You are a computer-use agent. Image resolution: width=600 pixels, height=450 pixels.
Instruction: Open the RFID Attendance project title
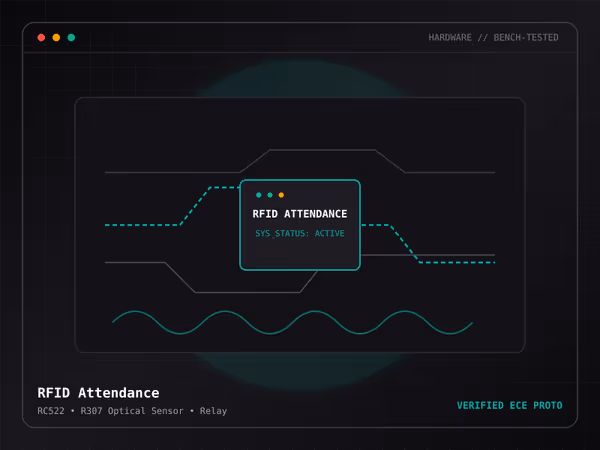[x=98, y=393]
